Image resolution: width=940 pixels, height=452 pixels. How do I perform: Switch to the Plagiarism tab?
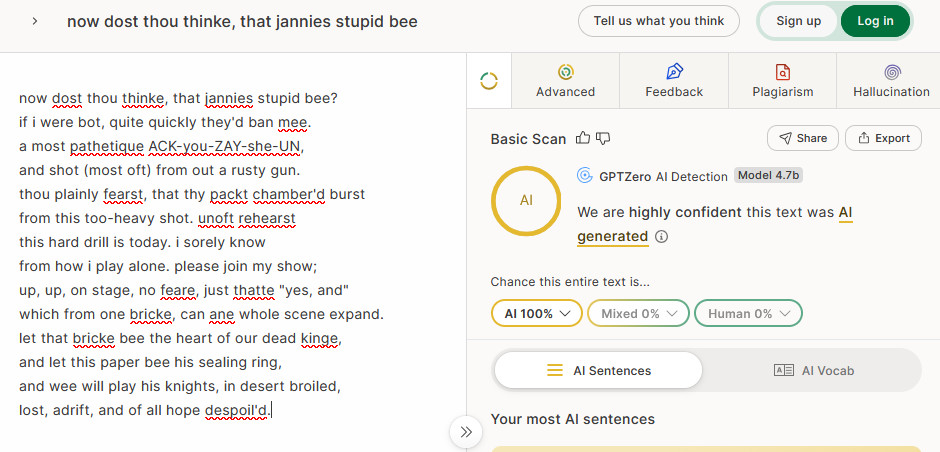[782, 81]
